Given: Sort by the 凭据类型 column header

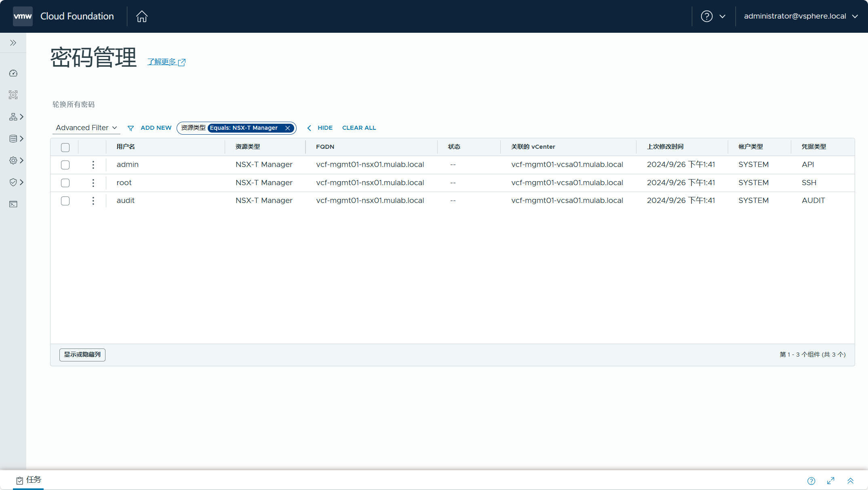Looking at the screenshot, I should tap(814, 147).
